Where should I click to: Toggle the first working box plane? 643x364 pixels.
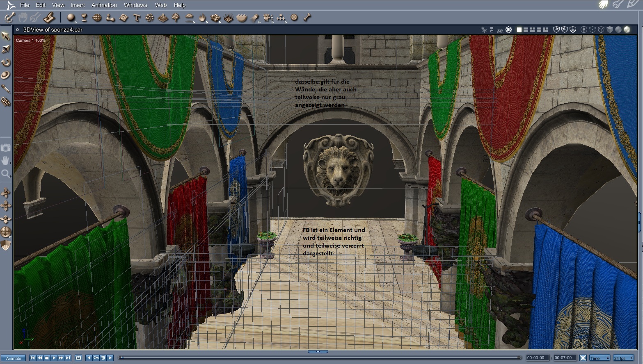click(x=556, y=30)
